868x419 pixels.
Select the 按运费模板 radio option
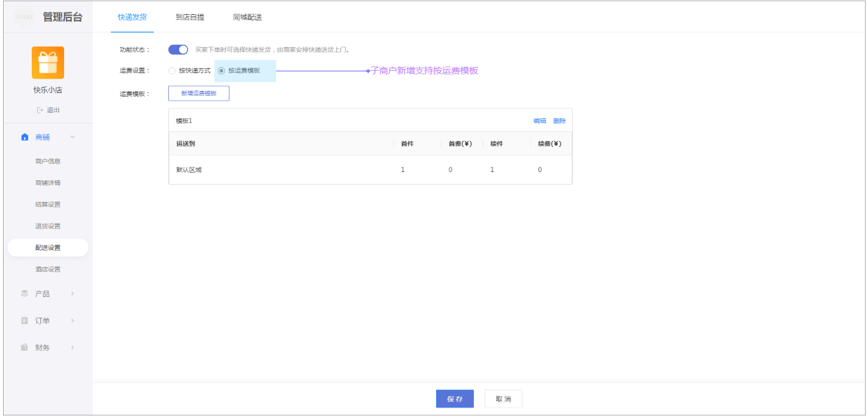pyautogui.click(x=222, y=71)
